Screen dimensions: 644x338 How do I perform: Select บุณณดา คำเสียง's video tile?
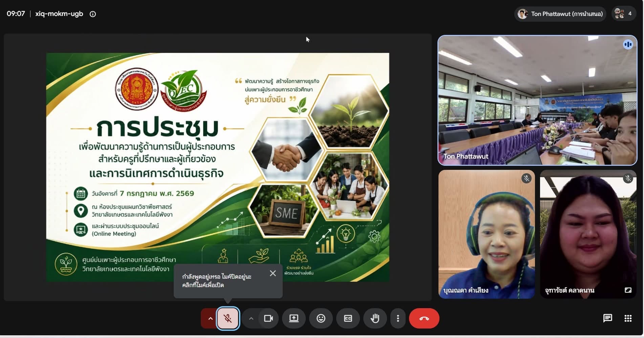[487, 234]
